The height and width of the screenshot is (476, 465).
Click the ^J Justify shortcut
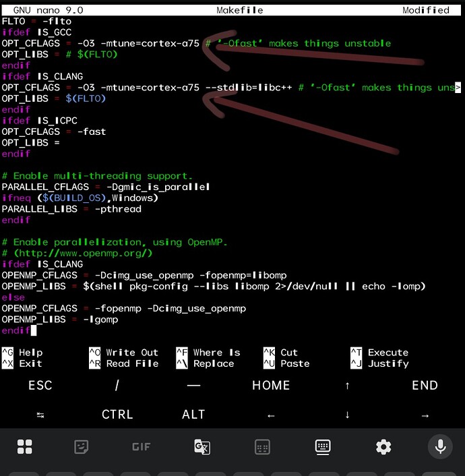379,363
